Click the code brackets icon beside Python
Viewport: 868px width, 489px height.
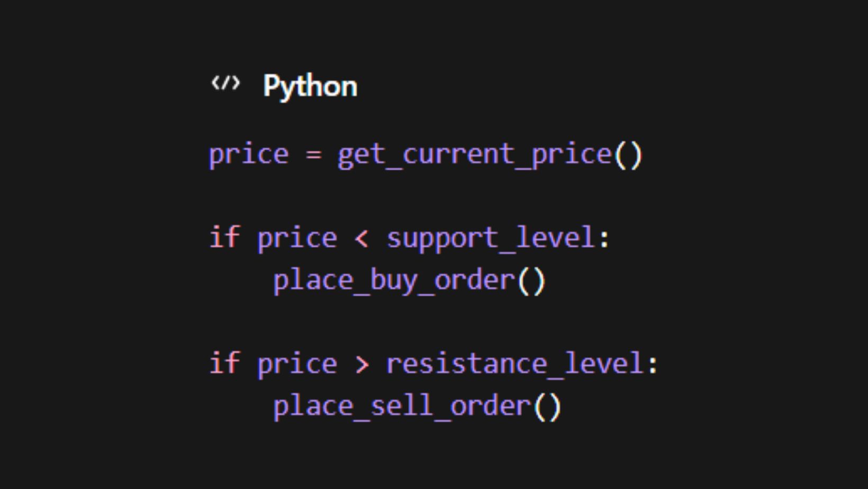[225, 84]
